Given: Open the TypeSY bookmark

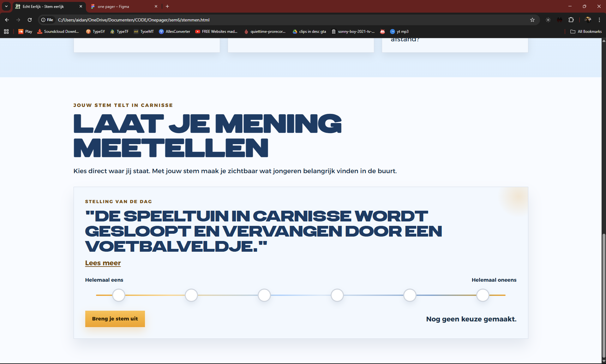Looking at the screenshot, I should (95, 32).
